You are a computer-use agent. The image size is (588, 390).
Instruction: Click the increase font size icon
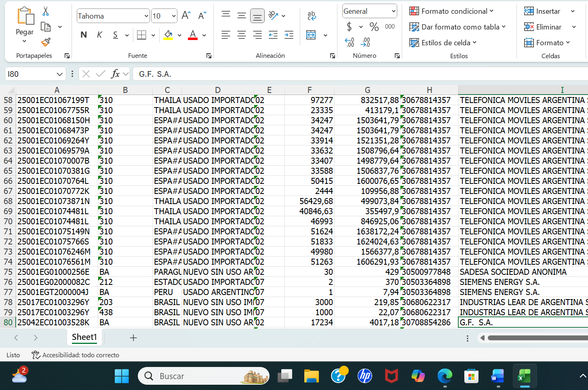pos(186,16)
